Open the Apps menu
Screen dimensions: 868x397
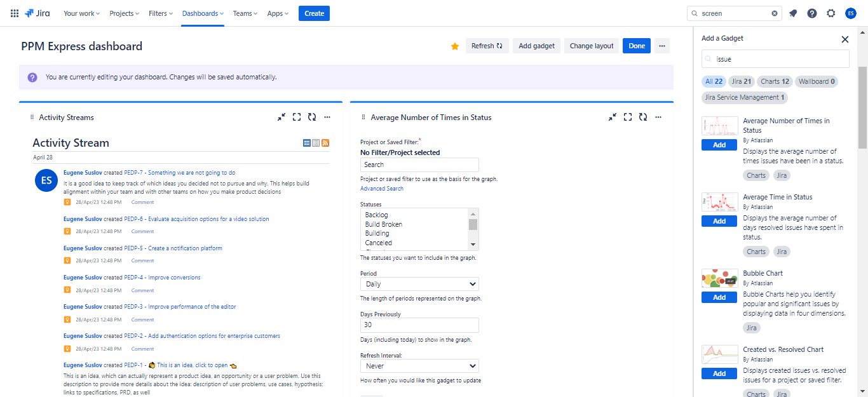click(x=278, y=13)
